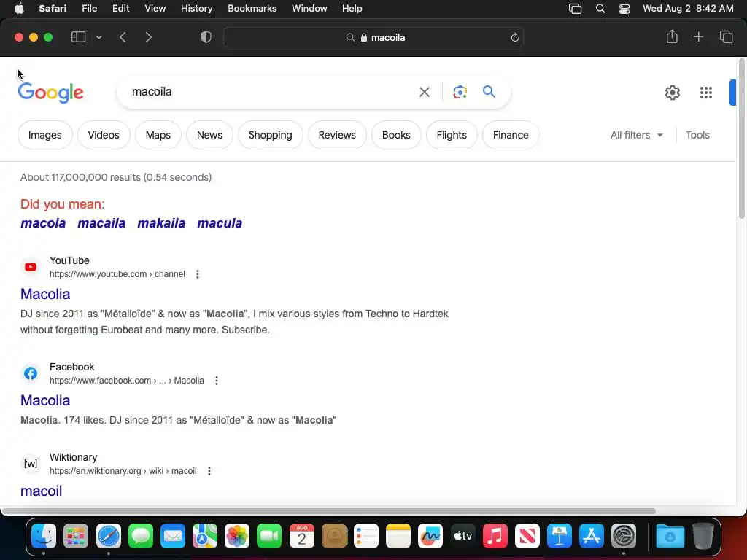747x560 pixels.
Task: Click the Facebook result favicon
Action: pyautogui.click(x=31, y=374)
